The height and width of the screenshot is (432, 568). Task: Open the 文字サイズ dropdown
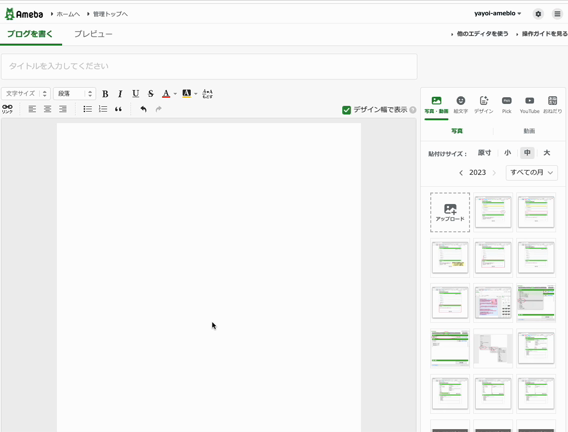tap(26, 94)
